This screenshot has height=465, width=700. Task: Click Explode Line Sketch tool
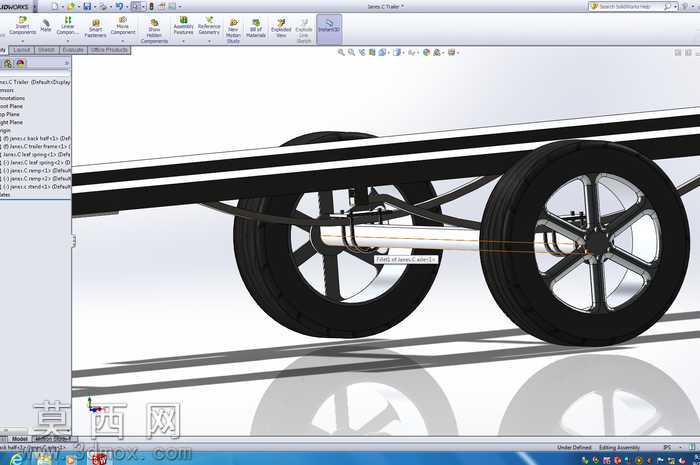[x=304, y=31]
